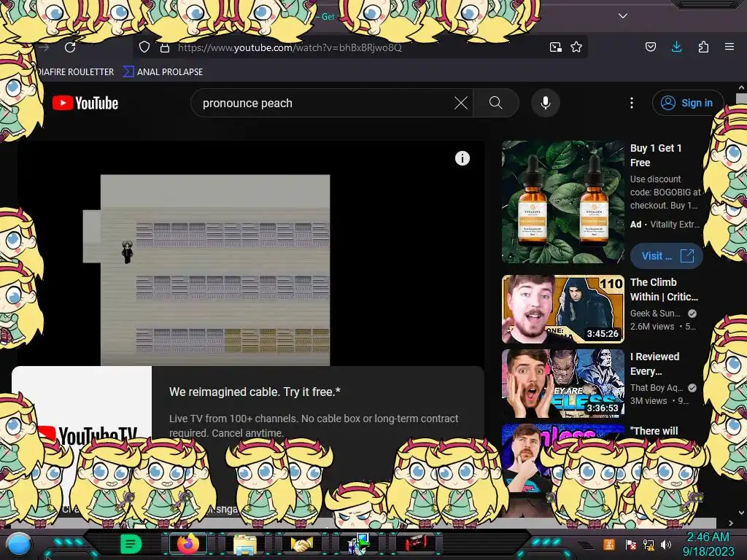This screenshot has height=560, width=747.
Task: Bookmark this page with the star icon
Action: pos(576,47)
